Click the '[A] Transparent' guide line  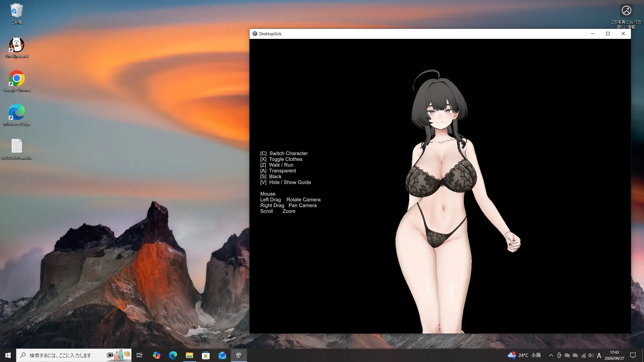(278, 171)
